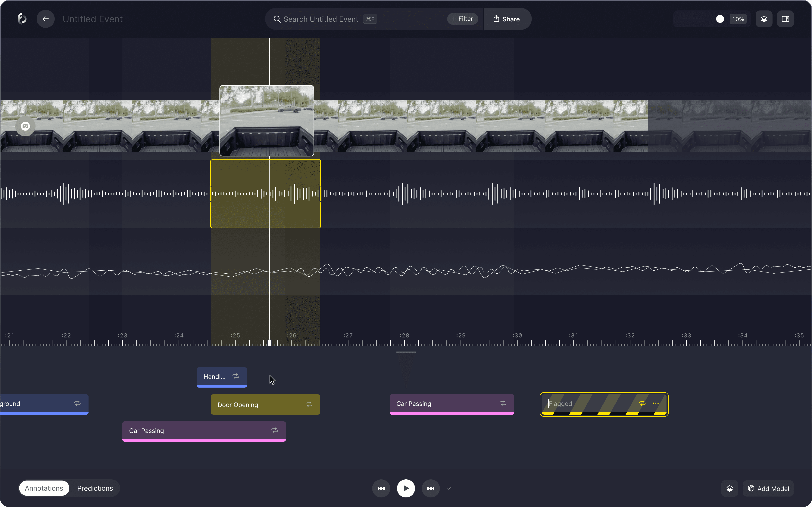Switch to the Predictions tab
Image resolution: width=812 pixels, height=507 pixels.
tap(95, 488)
